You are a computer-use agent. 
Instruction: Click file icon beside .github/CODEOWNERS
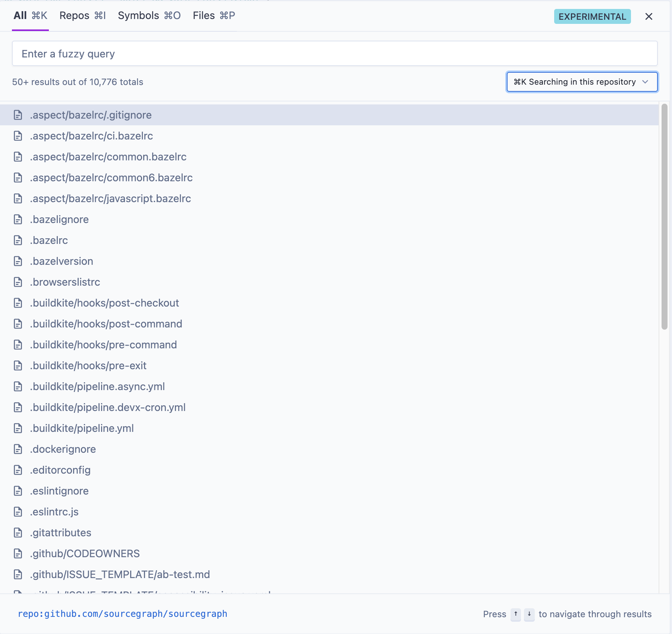pyautogui.click(x=18, y=553)
